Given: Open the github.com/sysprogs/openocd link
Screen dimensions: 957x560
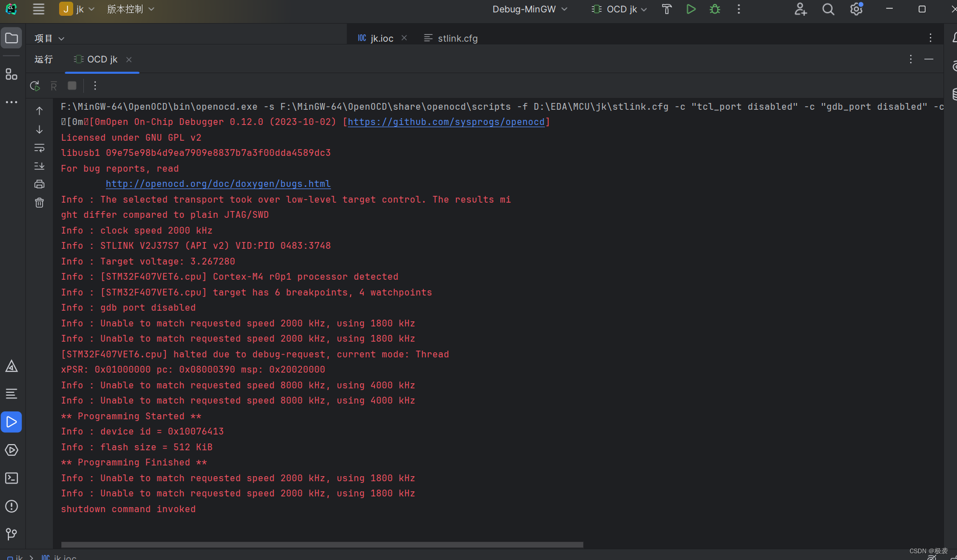Looking at the screenshot, I should click(446, 122).
